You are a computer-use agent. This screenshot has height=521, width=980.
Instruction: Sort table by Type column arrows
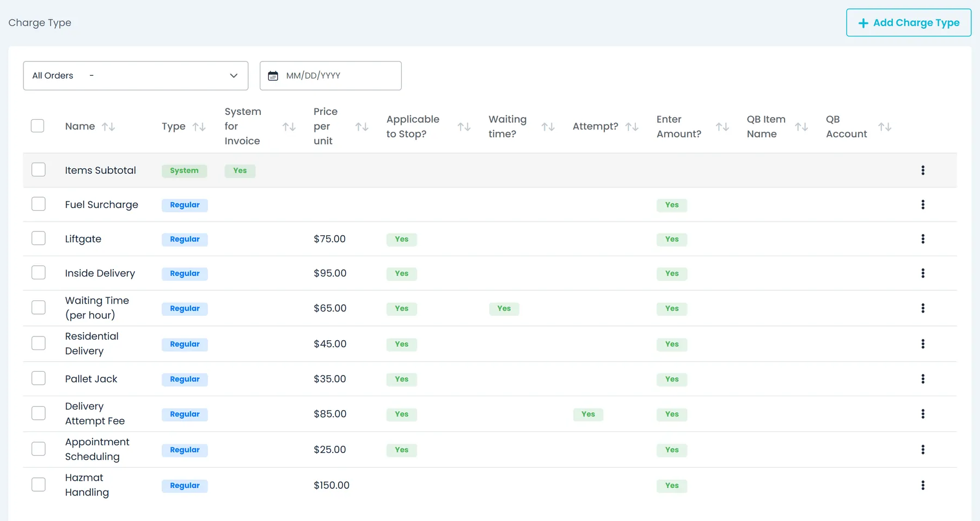pyautogui.click(x=199, y=127)
